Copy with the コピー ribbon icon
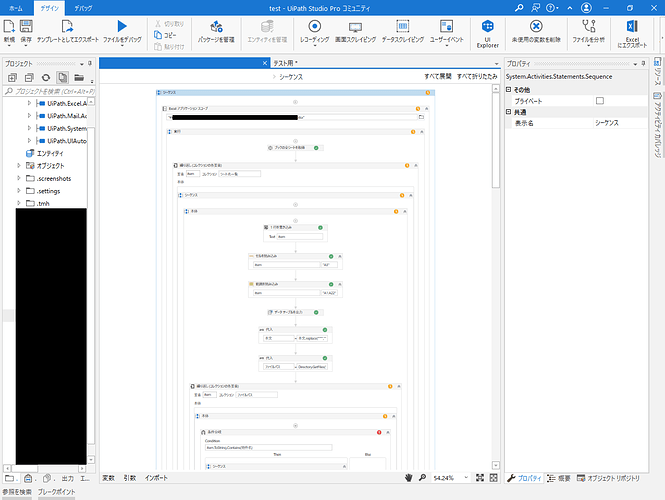The image size is (665, 500). (165, 35)
